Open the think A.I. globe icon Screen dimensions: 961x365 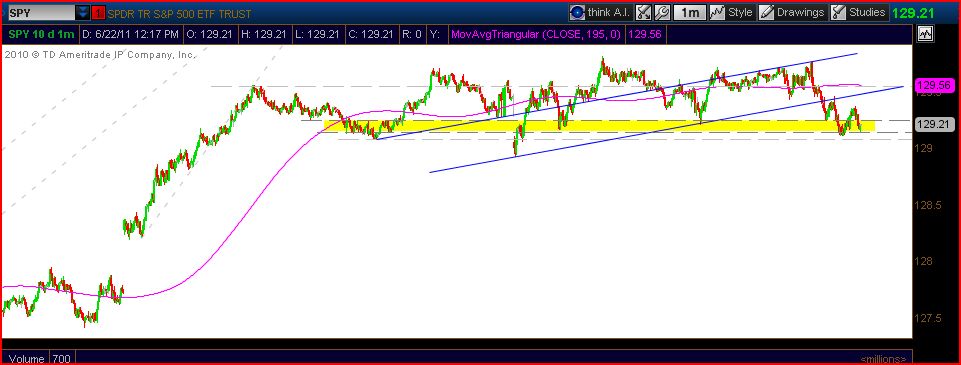tap(577, 12)
